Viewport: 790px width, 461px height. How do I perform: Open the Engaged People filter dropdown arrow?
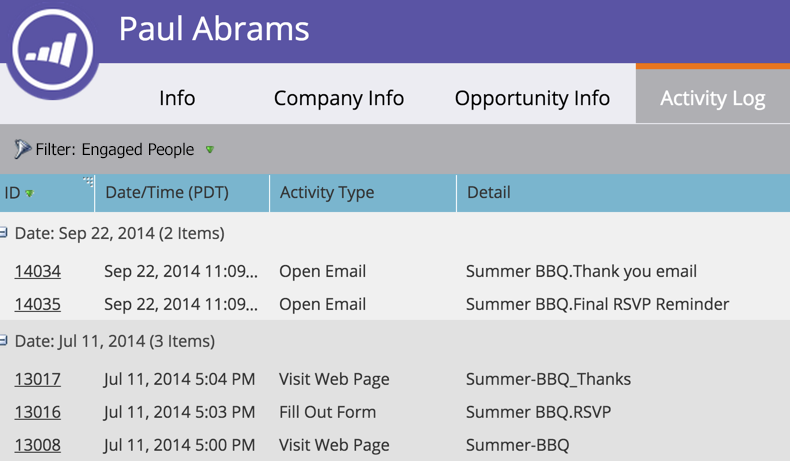[x=210, y=150]
